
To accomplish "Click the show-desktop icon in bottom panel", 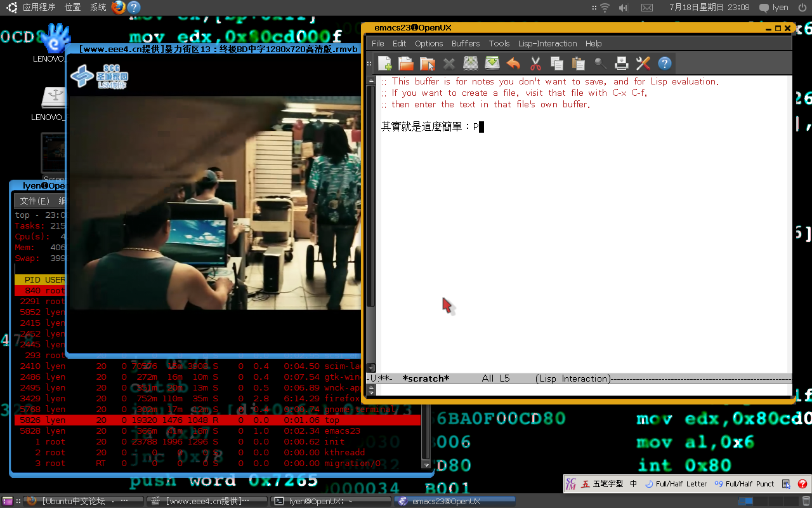I will (x=8, y=501).
